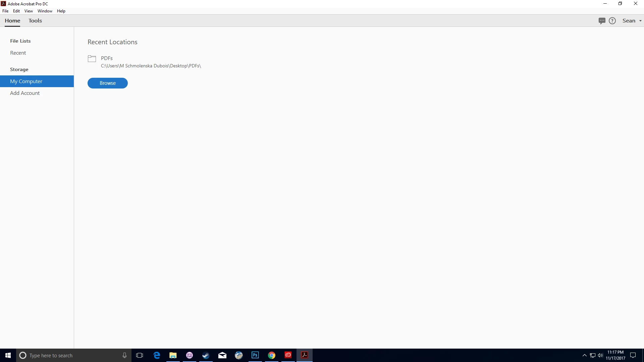
Task: Open the Window menu
Action: coord(45,11)
